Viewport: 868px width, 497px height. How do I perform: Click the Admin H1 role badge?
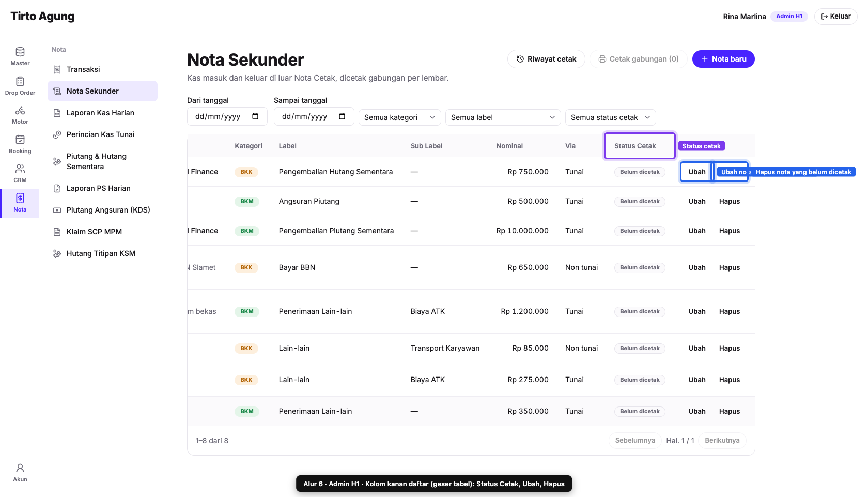(x=789, y=17)
